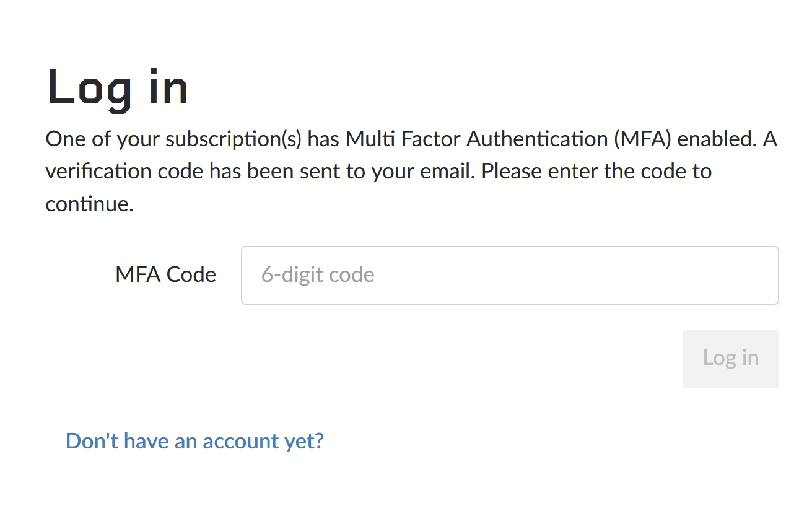Submit with the Log in button below field
Viewport: 812px width, 511px height.
[730, 358]
